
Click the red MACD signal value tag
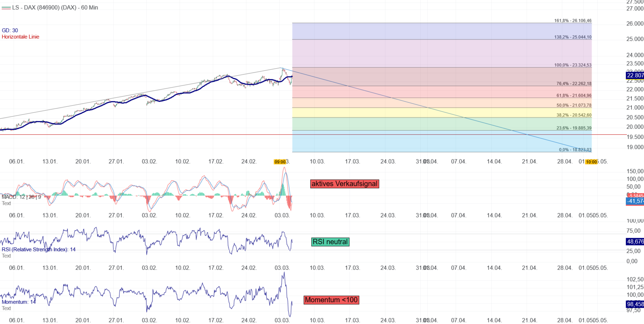pos(636,196)
